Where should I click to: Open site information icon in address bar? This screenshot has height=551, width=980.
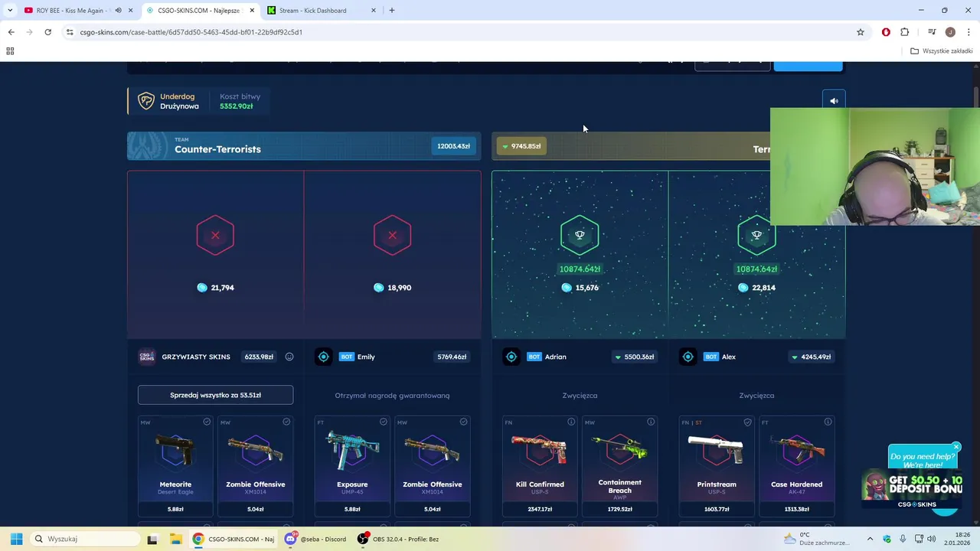70,32
